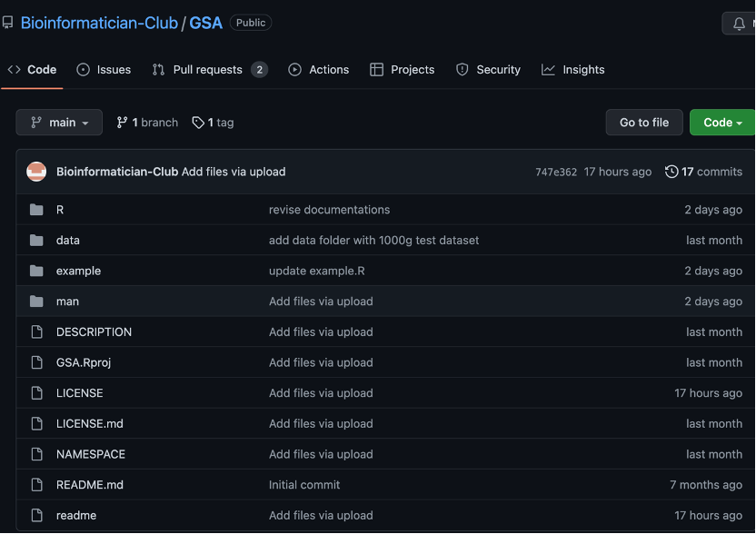This screenshot has width=756, height=534.
Task: Expand the main branch dropdown
Action: point(59,123)
